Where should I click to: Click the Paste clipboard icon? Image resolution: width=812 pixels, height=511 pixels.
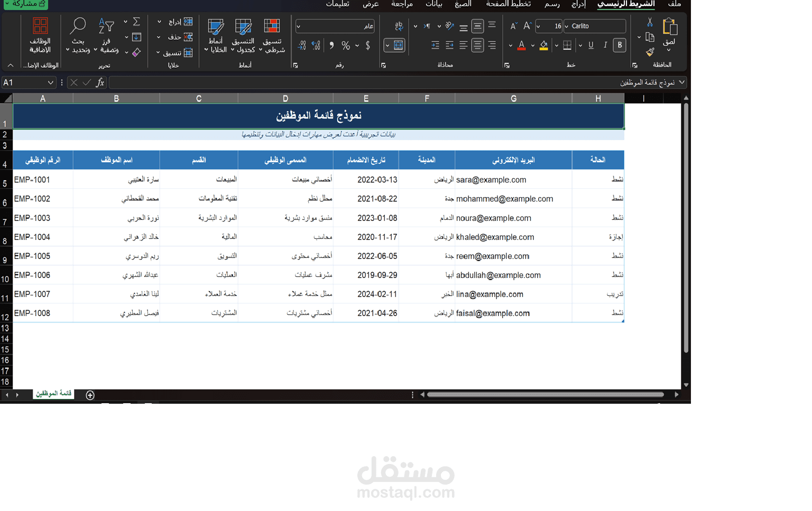point(669,26)
